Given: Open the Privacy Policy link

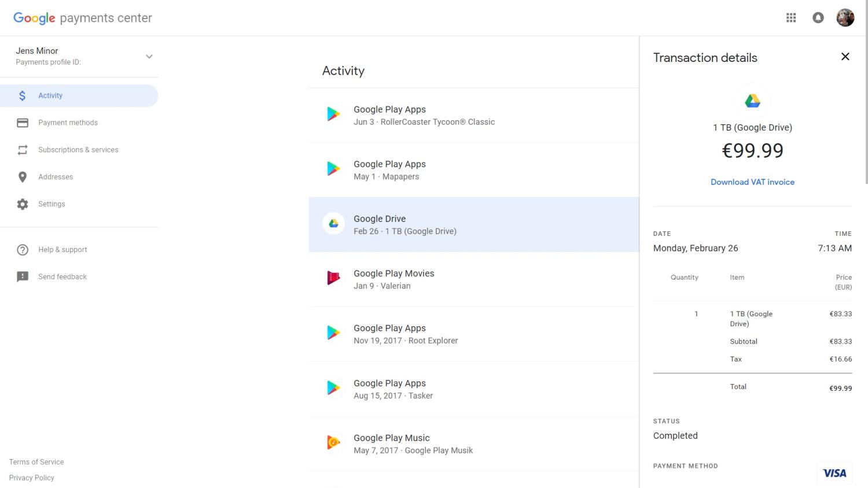Looking at the screenshot, I should pyautogui.click(x=32, y=478).
